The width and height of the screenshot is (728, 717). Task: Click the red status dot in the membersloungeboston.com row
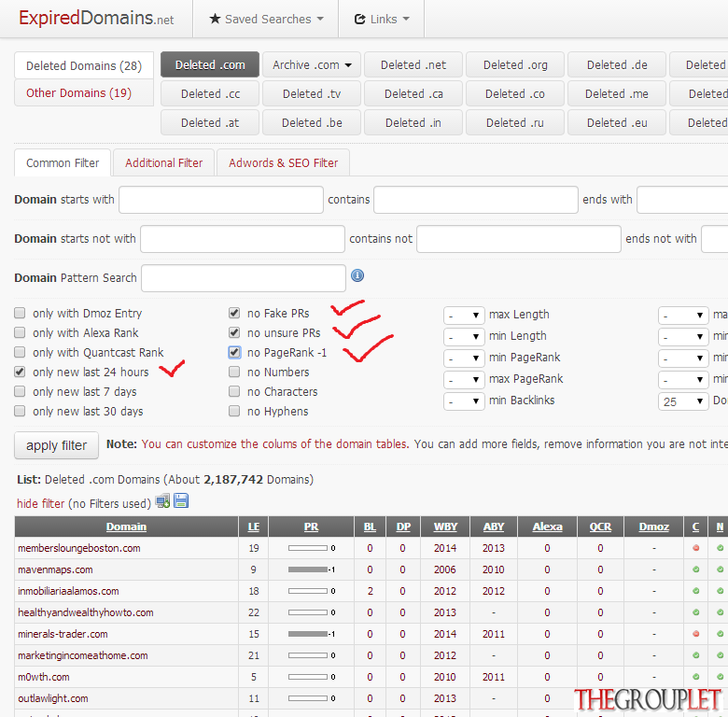click(695, 548)
